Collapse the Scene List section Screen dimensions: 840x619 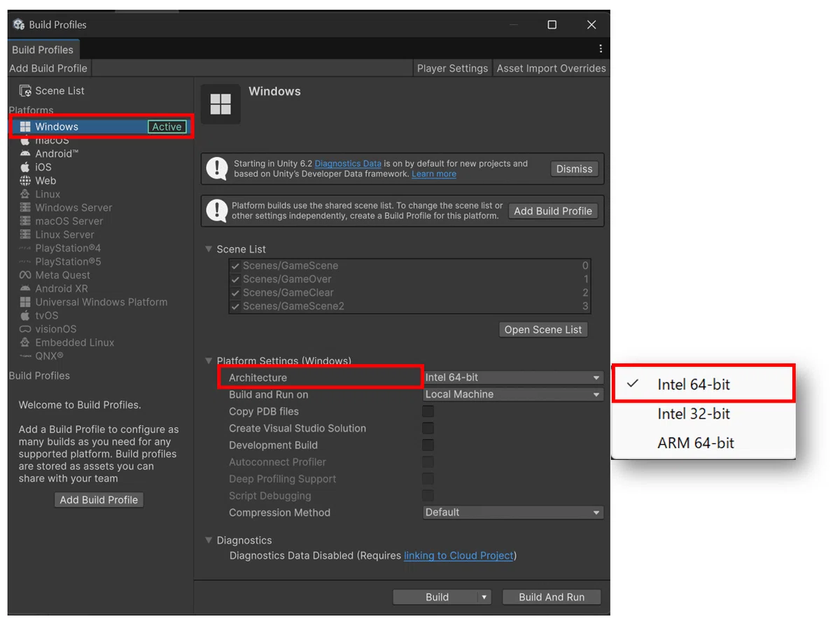tap(209, 249)
